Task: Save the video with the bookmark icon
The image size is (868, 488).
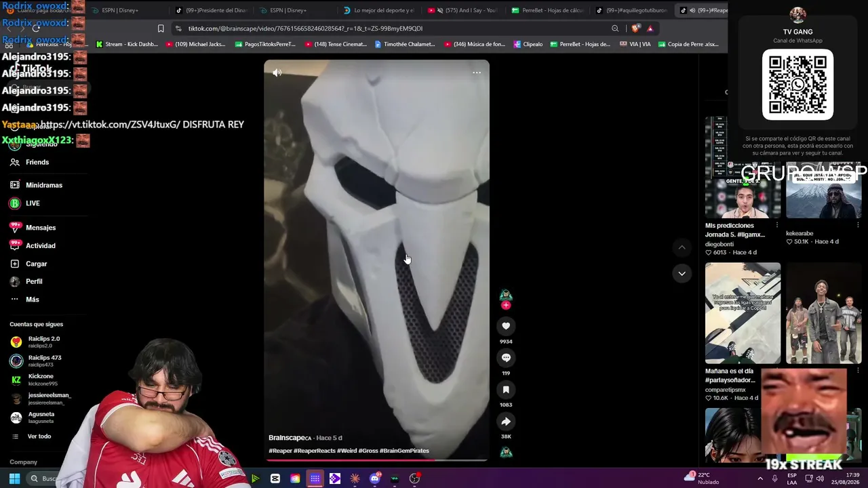Action: (506, 390)
